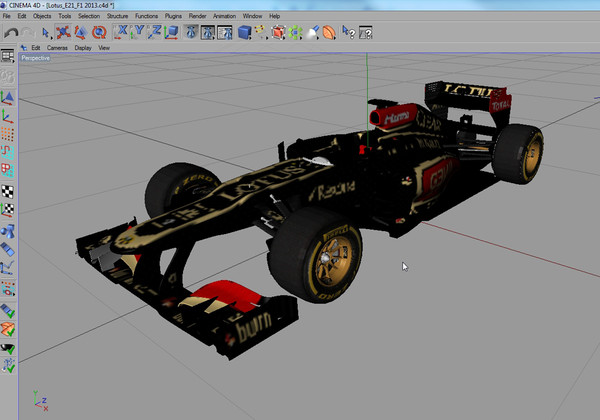
Task: Open Plugins menu
Action: [173, 16]
